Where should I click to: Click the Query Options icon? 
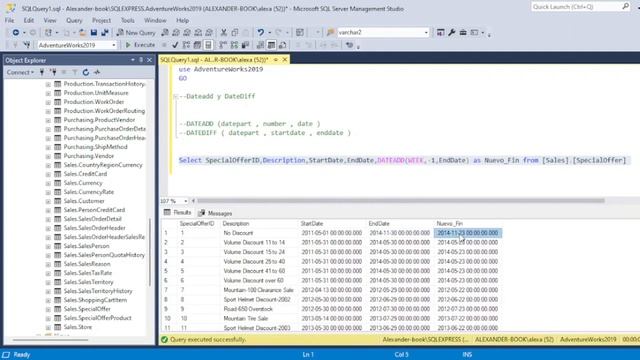(x=197, y=45)
